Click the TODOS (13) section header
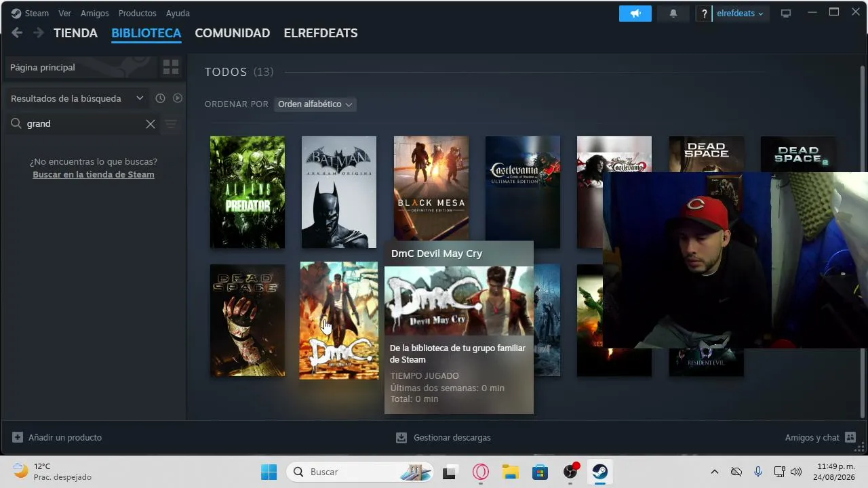Image resolution: width=868 pixels, height=488 pixels. coord(239,72)
